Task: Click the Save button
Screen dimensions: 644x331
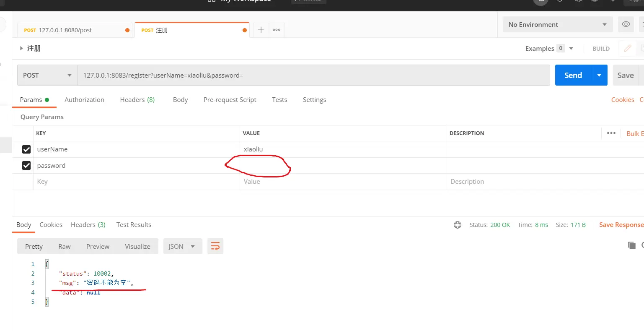Action: [626, 75]
